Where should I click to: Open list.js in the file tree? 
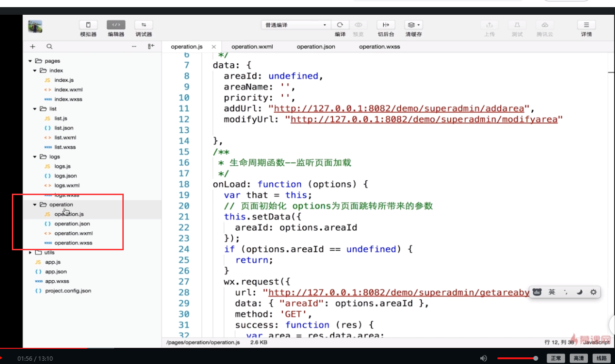pos(60,118)
